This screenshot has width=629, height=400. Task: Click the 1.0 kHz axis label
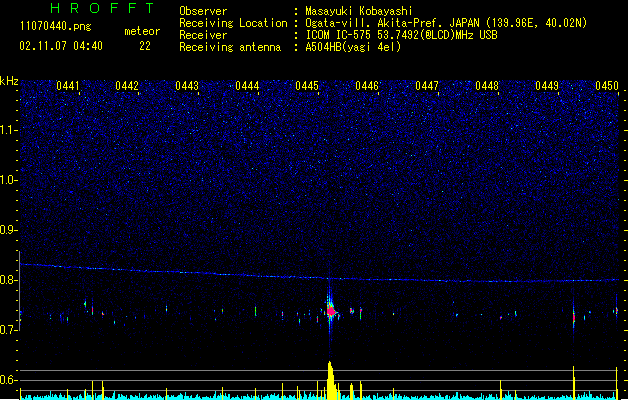tap(9, 180)
